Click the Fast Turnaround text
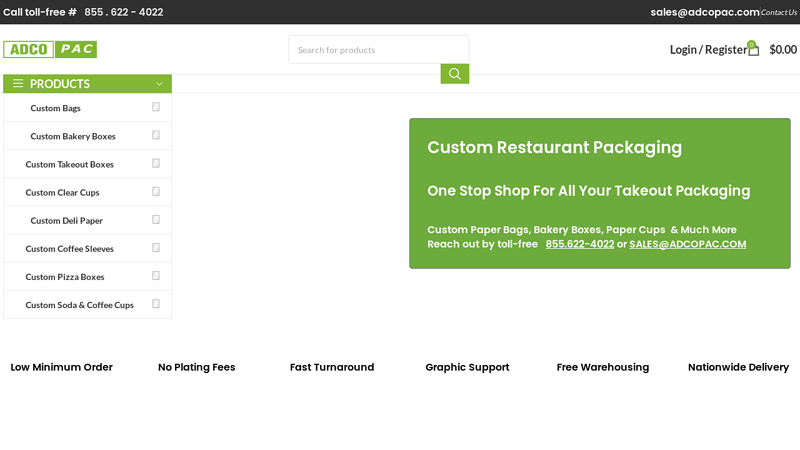Viewport: 800px width, 450px height. pos(332,367)
